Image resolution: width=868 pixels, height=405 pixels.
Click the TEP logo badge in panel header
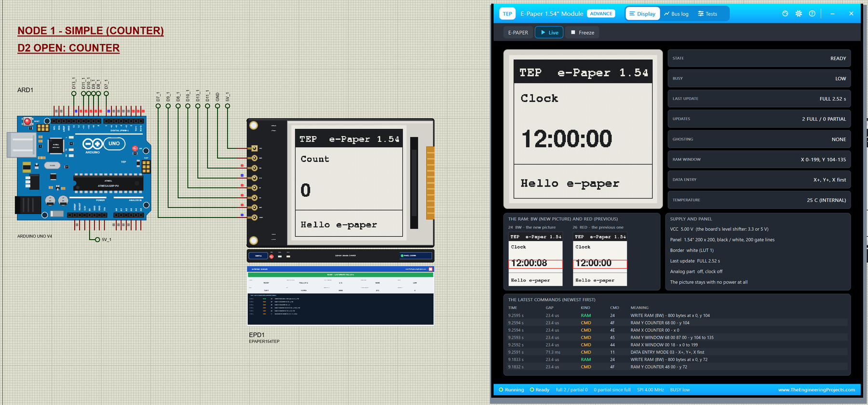(x=507, y=13)
